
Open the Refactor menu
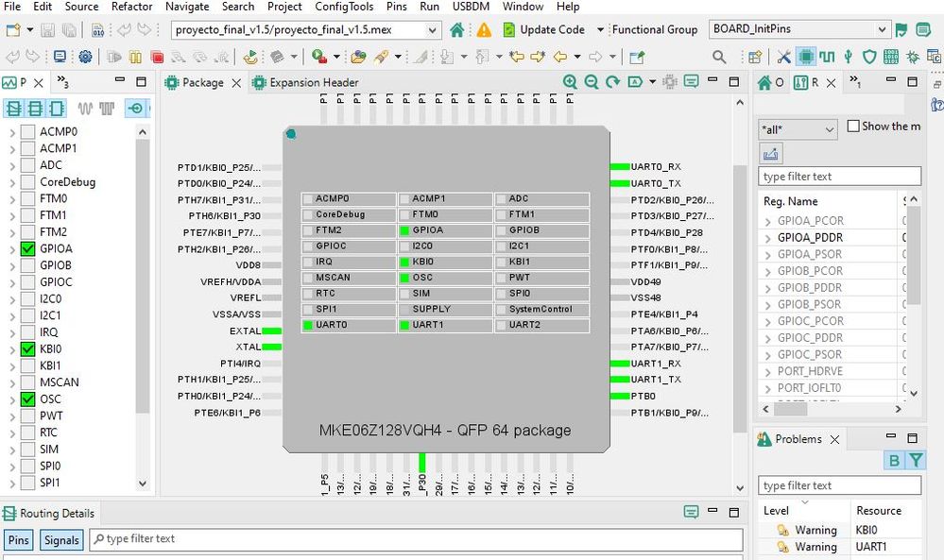click(x=131, y=7)
